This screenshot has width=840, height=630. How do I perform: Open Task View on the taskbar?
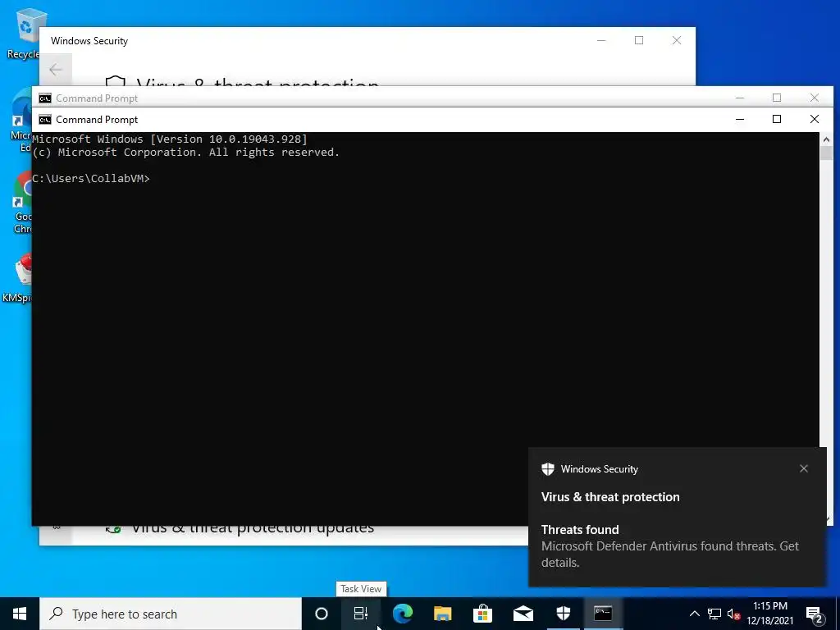361,614
